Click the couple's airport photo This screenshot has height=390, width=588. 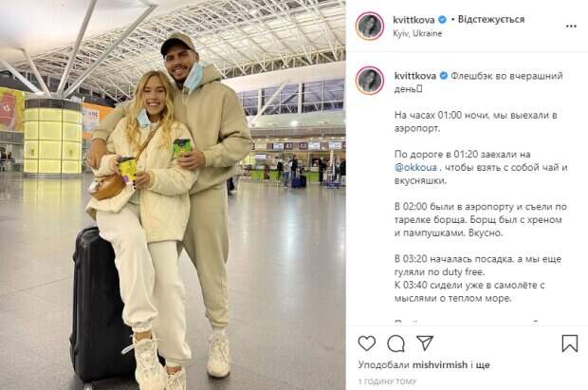pyautogui.click(x=173, y=195)
